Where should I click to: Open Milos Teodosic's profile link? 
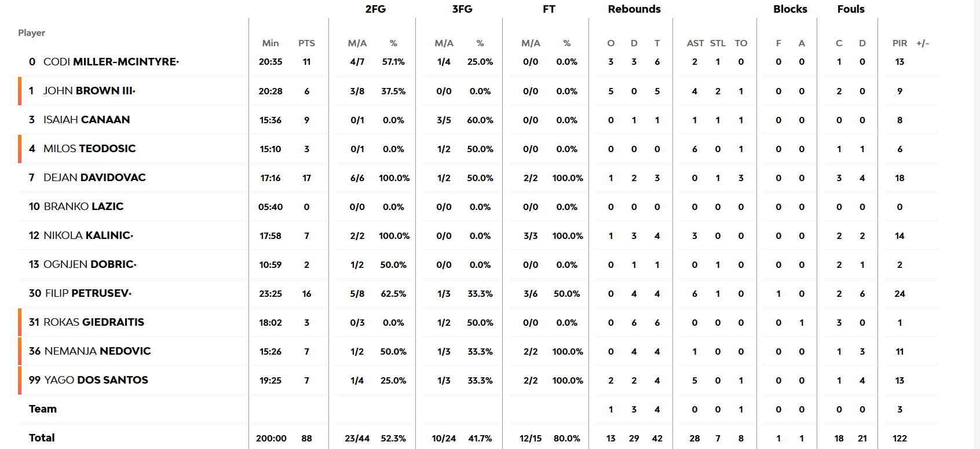coord(89,149)
